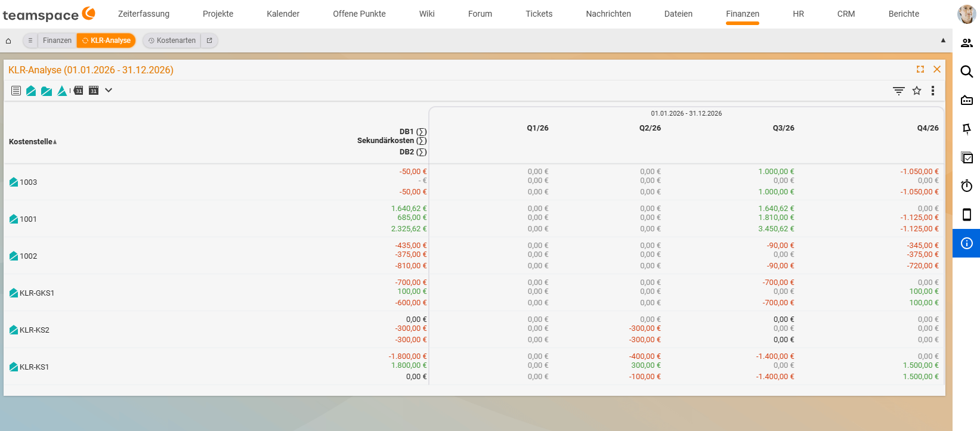Expand the toolbar chevron dropdown

(x=109, y=91)
